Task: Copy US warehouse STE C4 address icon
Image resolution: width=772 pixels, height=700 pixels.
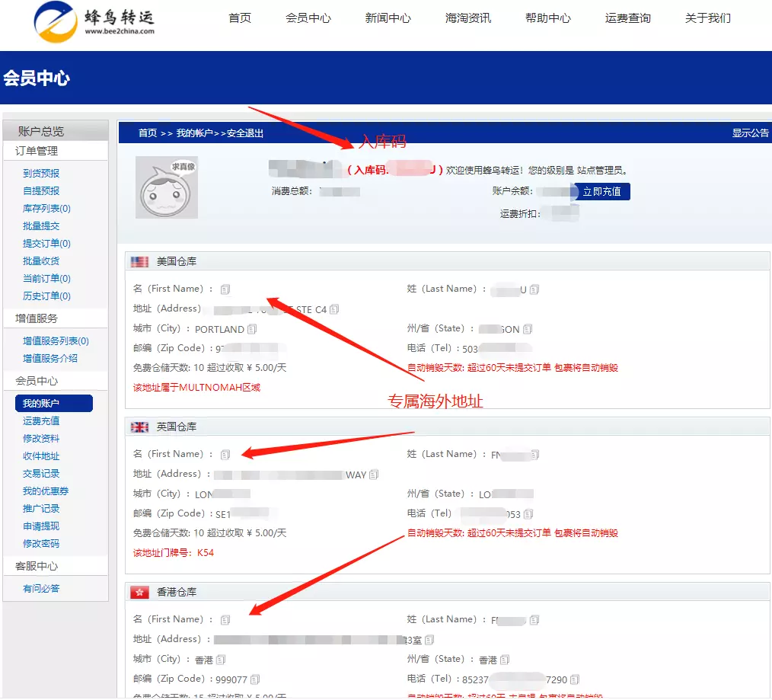Action: point(334,309)
